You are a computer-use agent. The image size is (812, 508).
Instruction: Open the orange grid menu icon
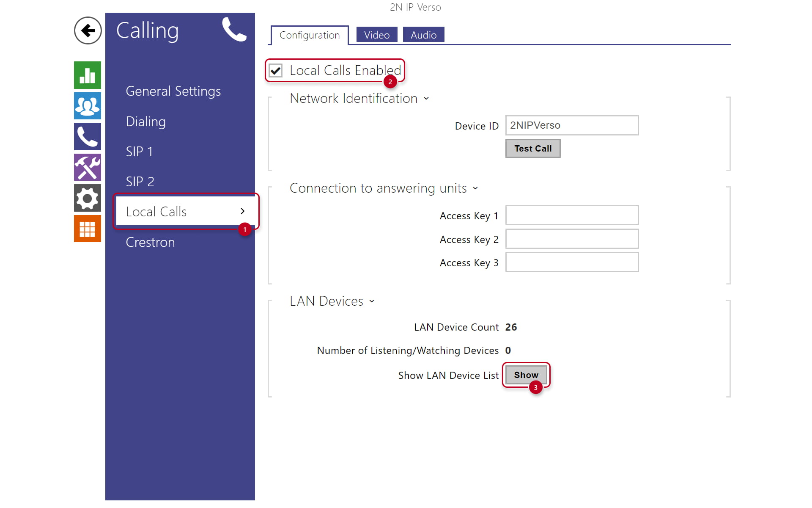pyautogui.click(x=88, y=229)
